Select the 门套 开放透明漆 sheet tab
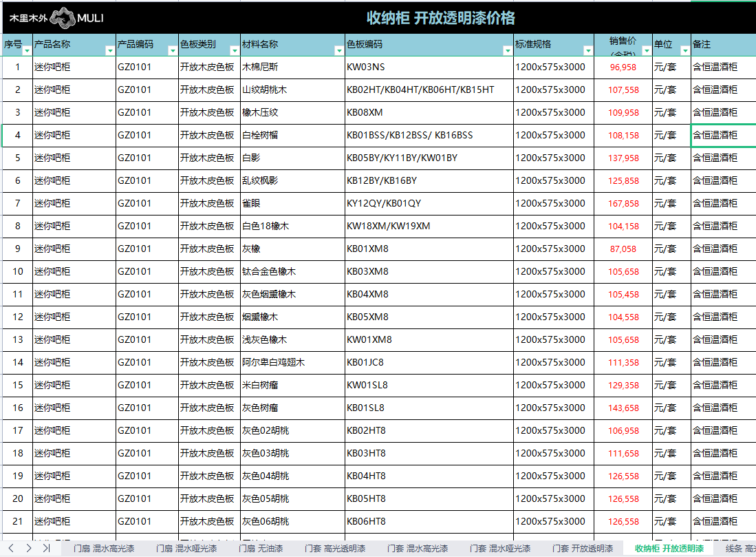Viewport: 756px width, 557px height. click(582, 549)
